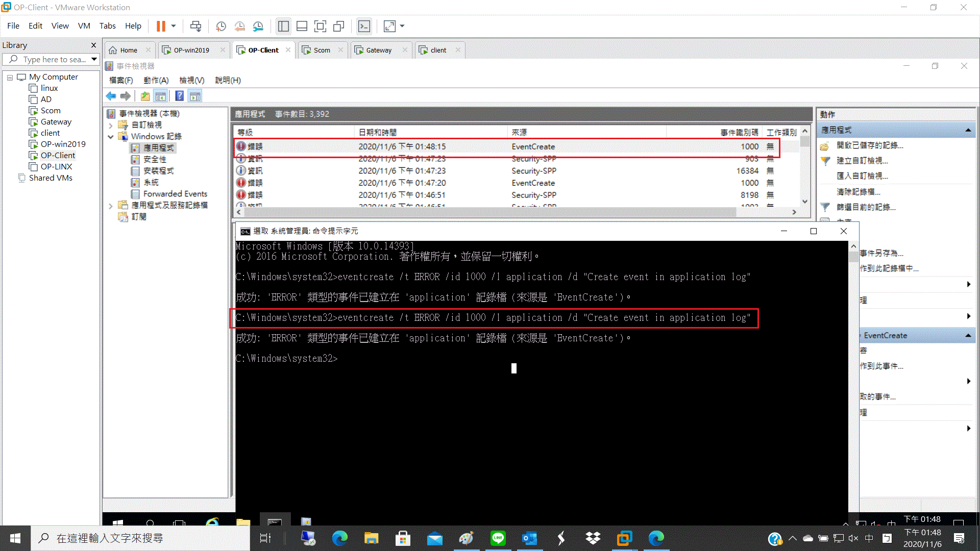Image resolution: width=980 pixels, height=551 pixels.
Task: Click the back arrow in Event Viewer toolbar
Action: (111, 96)
